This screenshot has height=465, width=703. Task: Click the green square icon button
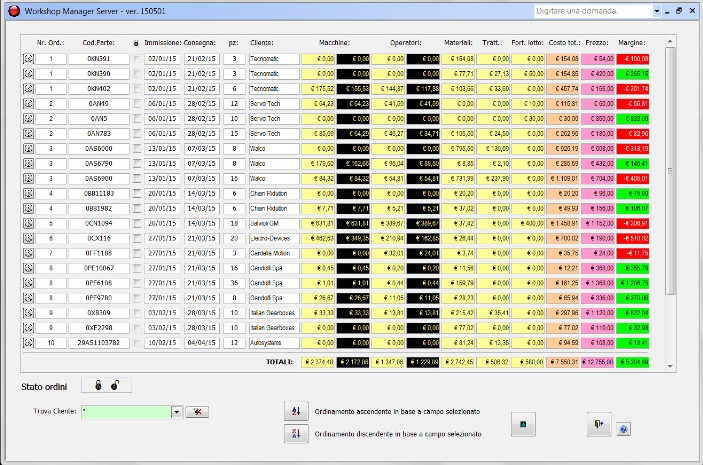tap(523, 424)
